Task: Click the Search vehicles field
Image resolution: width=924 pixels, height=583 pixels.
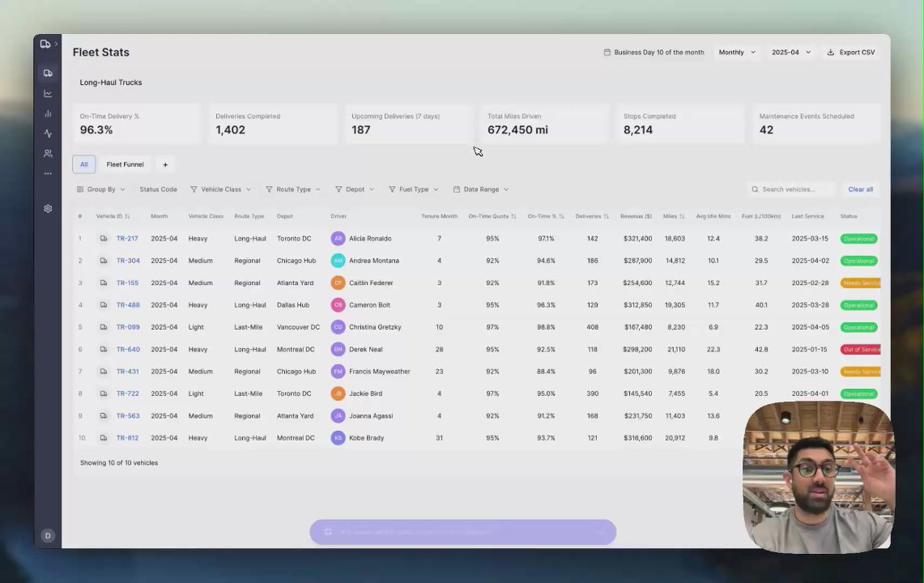Action: click(x=791, y=189)
